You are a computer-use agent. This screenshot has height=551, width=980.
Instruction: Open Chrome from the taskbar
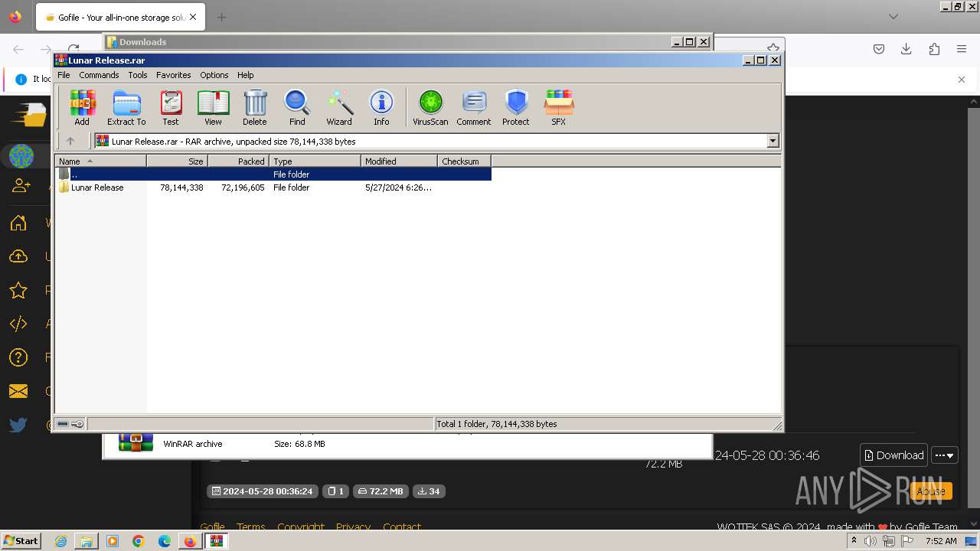click(139, 541)
